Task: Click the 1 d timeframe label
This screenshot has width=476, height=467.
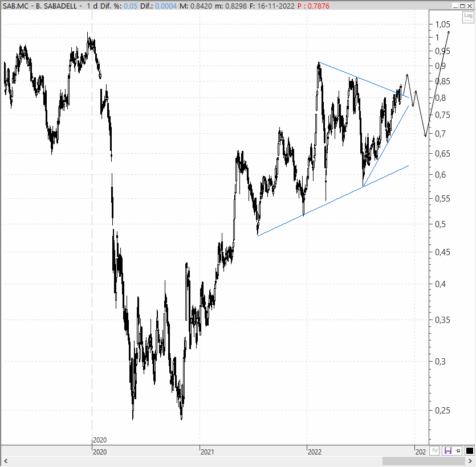Action: pyautogui.click(x=92, y=6)
